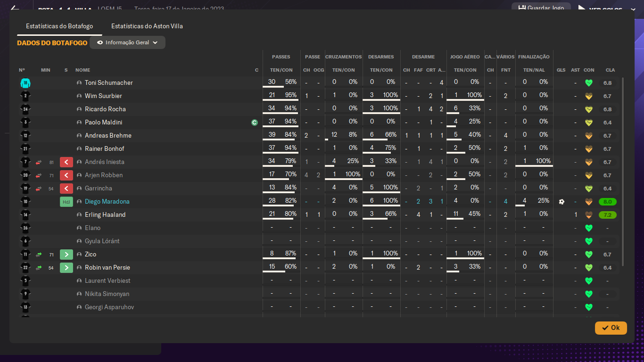Screen dimensions: 644x362
Task: Open Toni Schumacher player link
Action: point(109,83)
